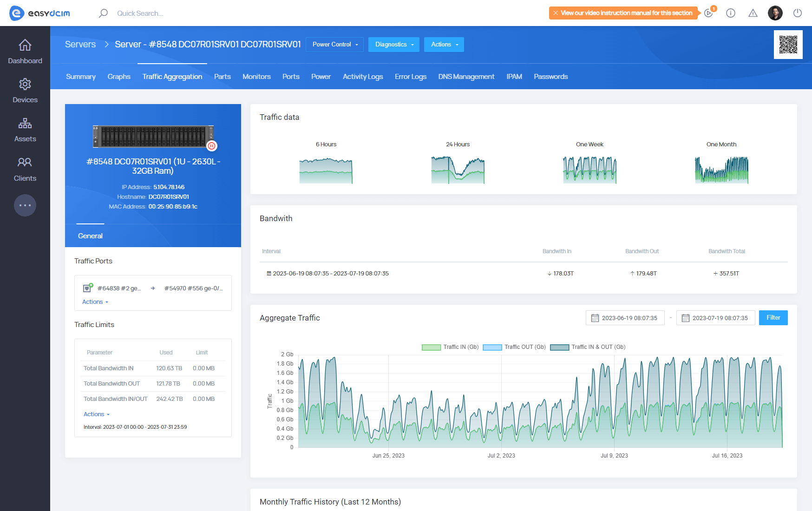
Task: Expand Traffic Limits Actions dropdown
Action: click(x=97, y=414)
